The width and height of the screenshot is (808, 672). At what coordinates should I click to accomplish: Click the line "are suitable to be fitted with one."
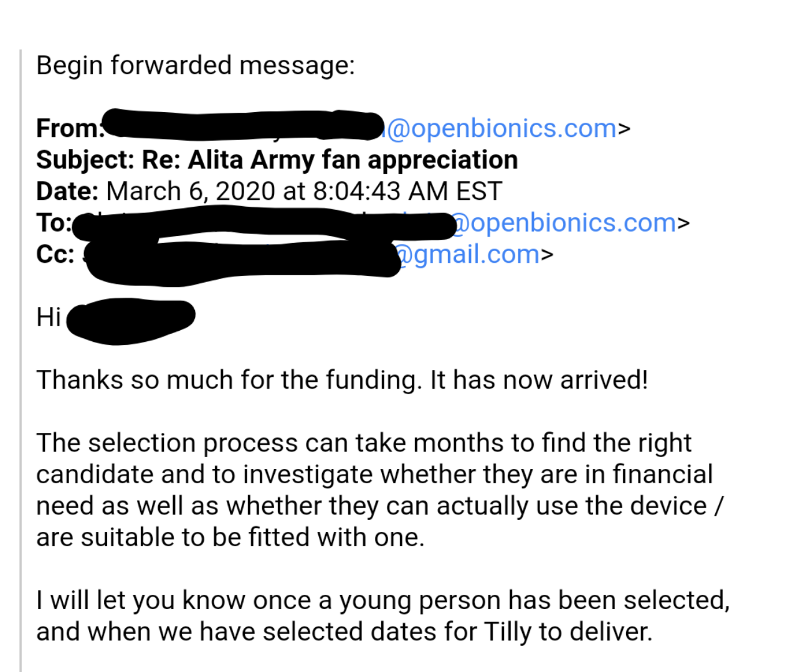pos(230,537)
